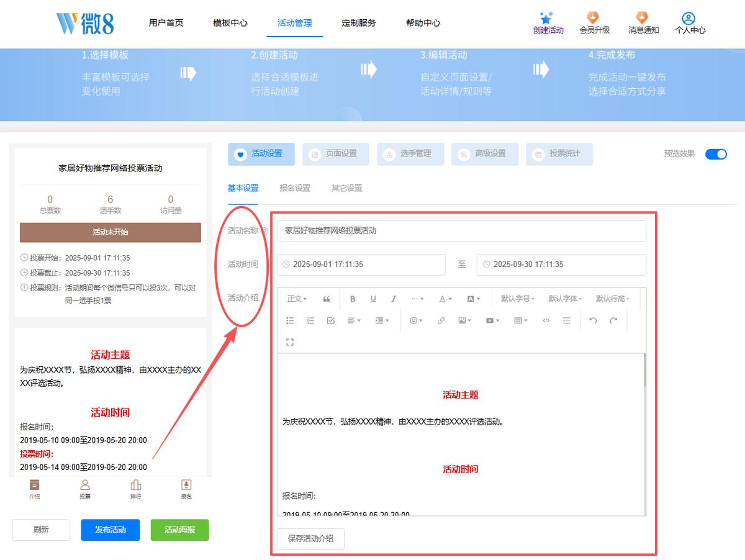Open 消息通知 notifications
The image size is (745, 560).
644,24
